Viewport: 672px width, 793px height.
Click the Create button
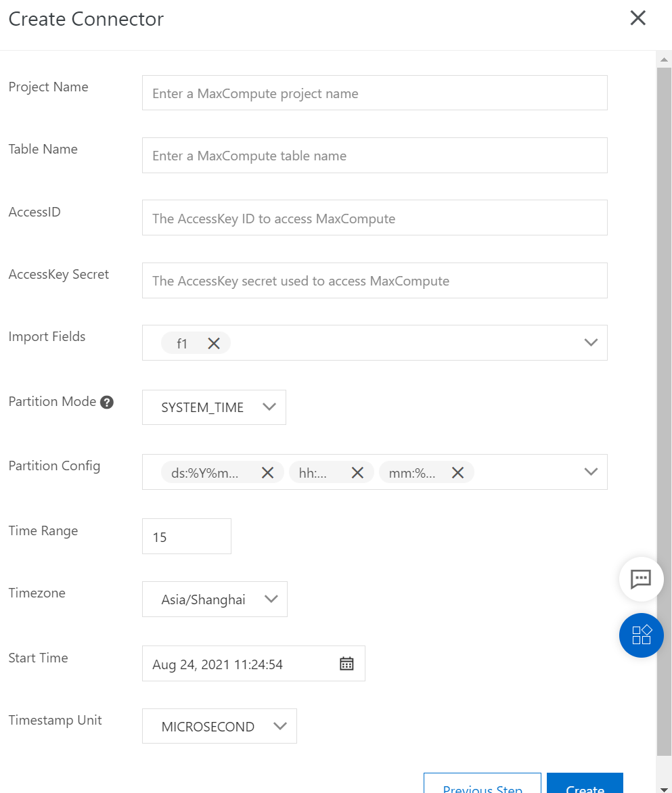(585, 785)
